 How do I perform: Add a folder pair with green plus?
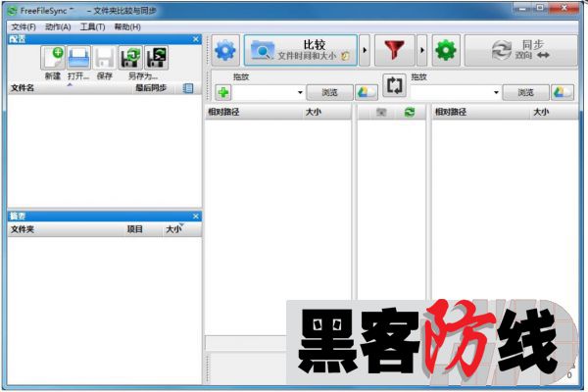(x=223, y=92)
